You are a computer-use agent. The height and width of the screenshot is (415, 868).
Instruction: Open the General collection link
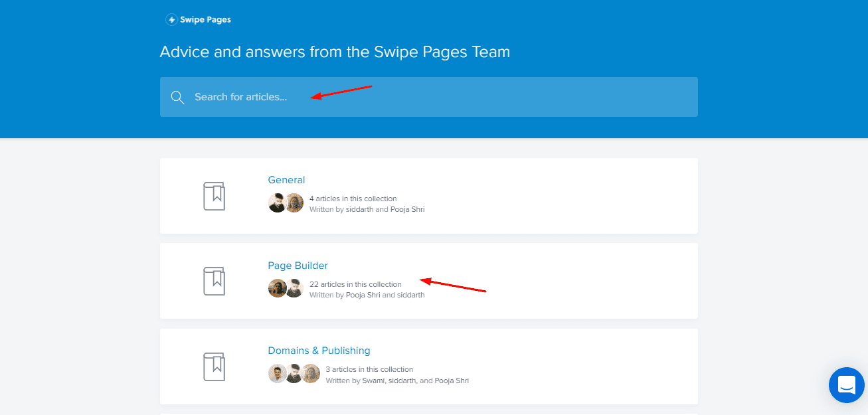click(x=286, y=180)
